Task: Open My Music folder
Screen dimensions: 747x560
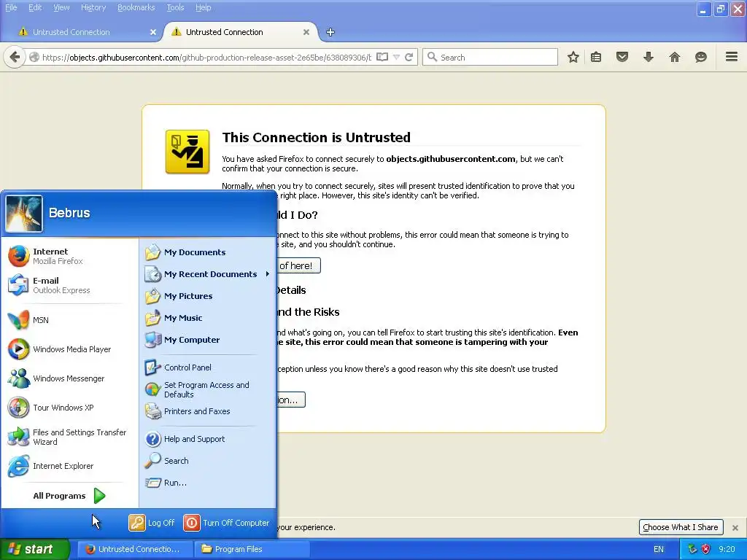Action: click(207, 318)
